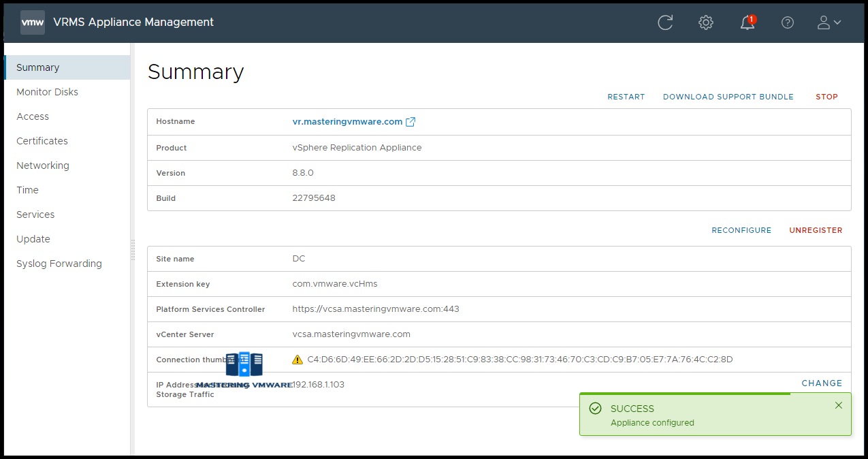Image resolution: width=868 pixels, height=459 pixels.
Task: Click the thumbprint warning triangle icon
Action: tap(298, 360)
